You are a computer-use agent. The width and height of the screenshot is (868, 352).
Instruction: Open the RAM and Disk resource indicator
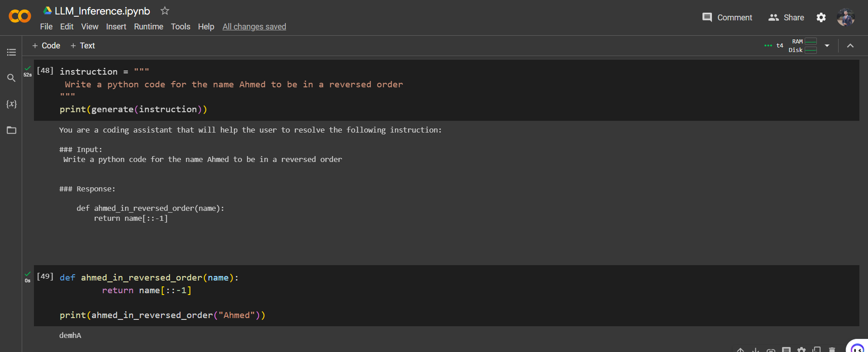803,46
